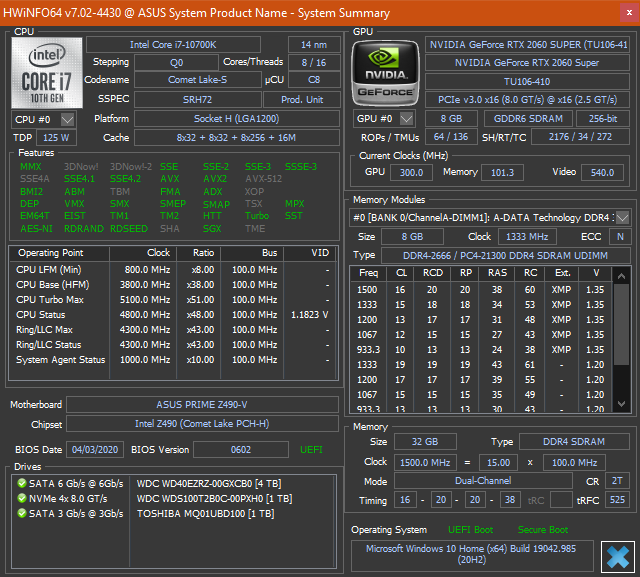Click the memory timings scrollbar up arrow
This screenshot has height=577, width=640.
(x=621, y=276)
